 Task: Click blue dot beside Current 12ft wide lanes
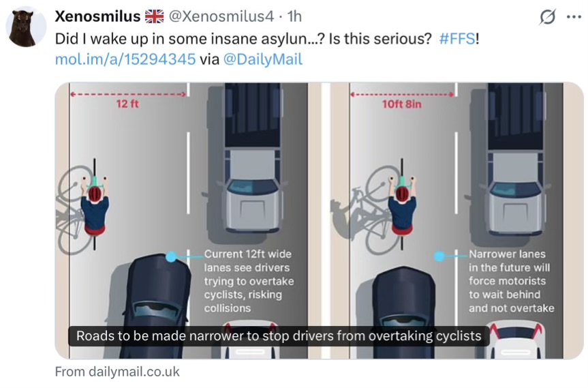[x=171, y=256]
